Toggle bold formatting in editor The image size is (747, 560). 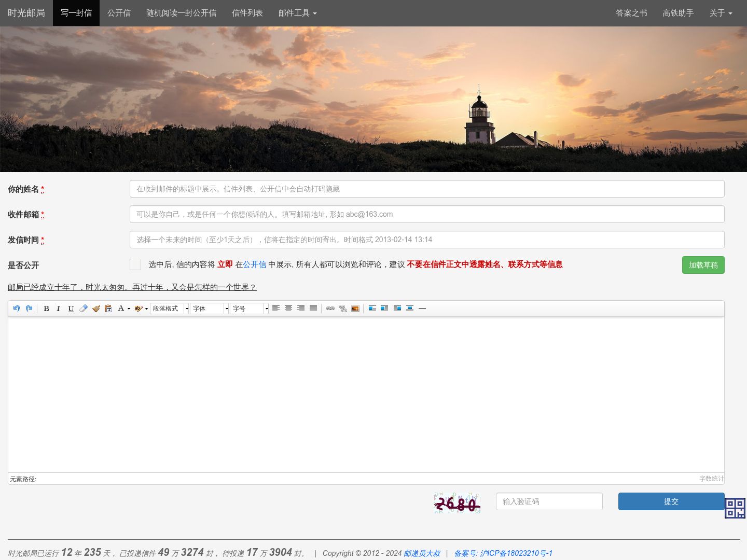tap(46, 309)
